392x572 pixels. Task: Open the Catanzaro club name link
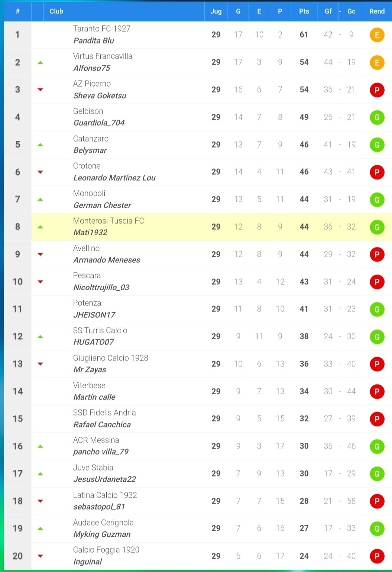[91, 139]
